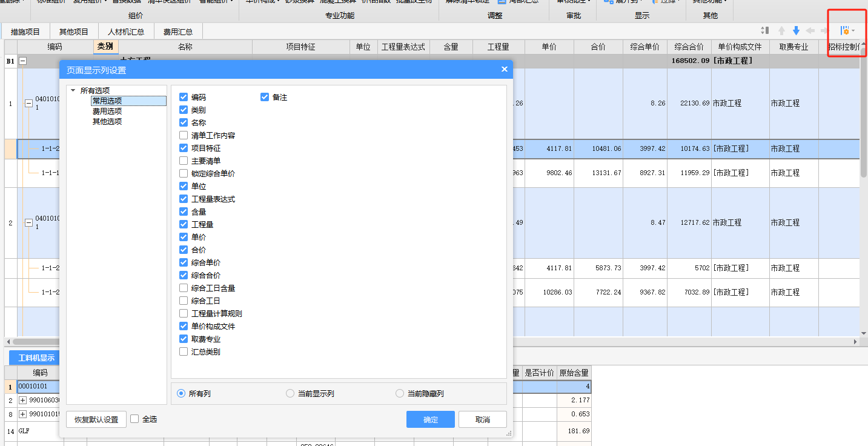Collapse row 2 item tree node
This screenshot has height=446, width=868.
click(x=28, y=223)
